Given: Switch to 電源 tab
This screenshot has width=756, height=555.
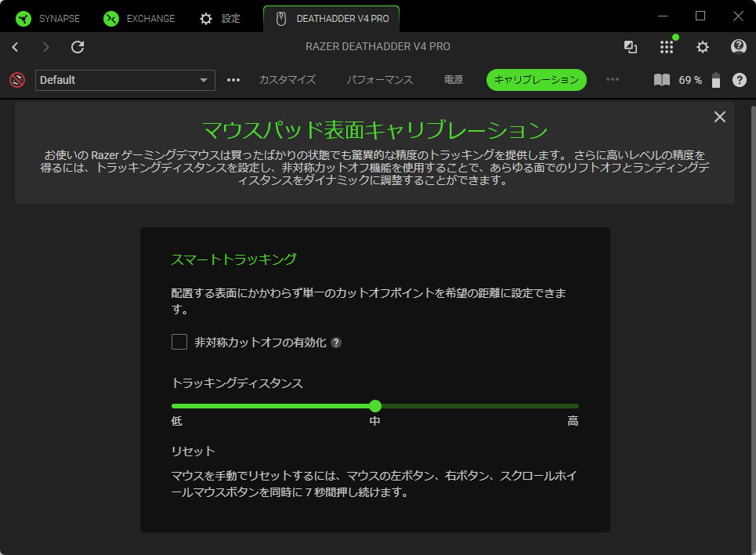Looking at the screenshot, I should pyautogui.click(x=454, y=80).
